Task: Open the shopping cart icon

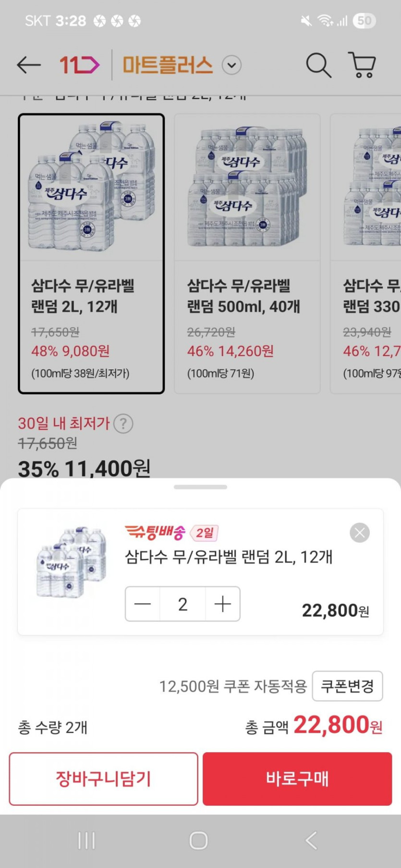Action: pyautogui.click(x=362, y=65)
